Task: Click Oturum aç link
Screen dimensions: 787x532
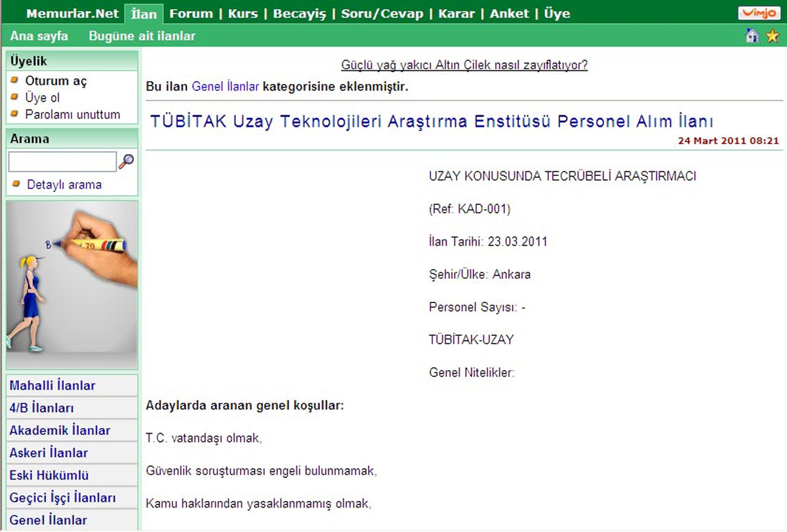Action: point(56,81)
